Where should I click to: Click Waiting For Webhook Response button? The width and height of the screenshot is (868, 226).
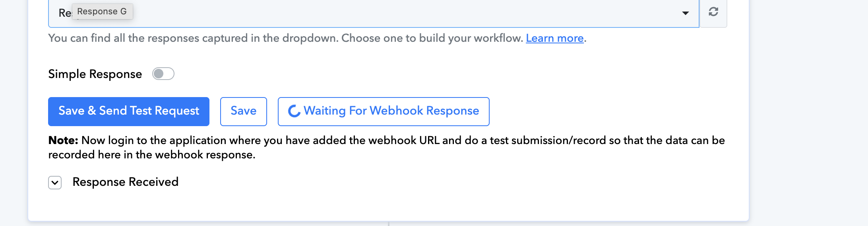click(x=384, y=111)
